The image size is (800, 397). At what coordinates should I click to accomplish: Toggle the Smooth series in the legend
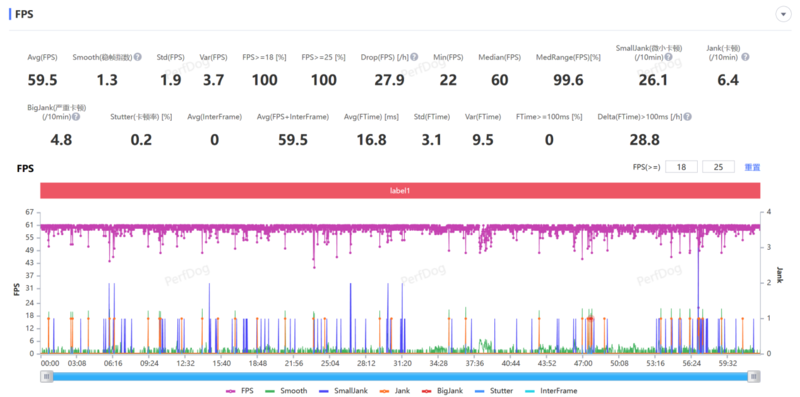coord(286,391)
